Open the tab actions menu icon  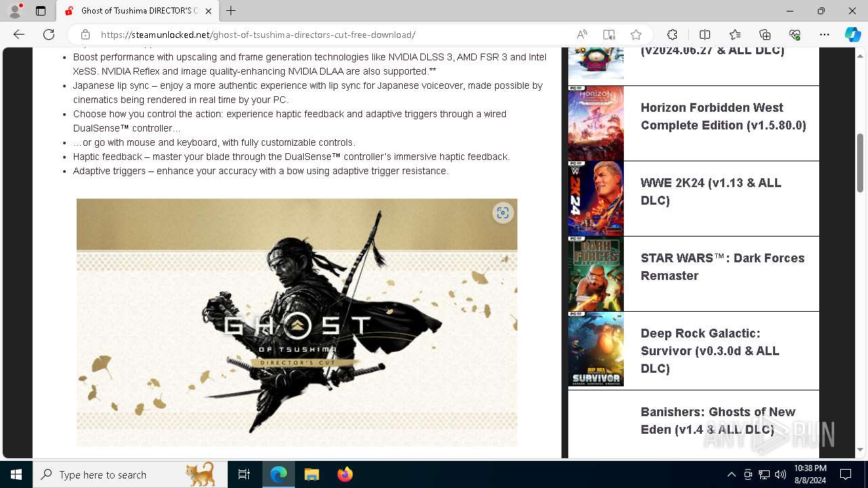pyautogui.click(x=41, y=11)
